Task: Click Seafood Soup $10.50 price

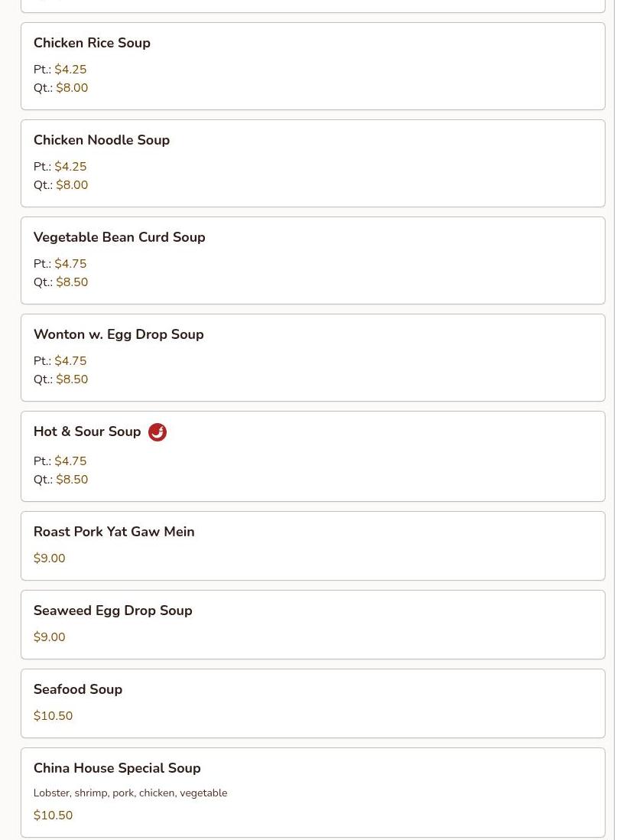Action: pyautogui.click(x=53, y=716)
